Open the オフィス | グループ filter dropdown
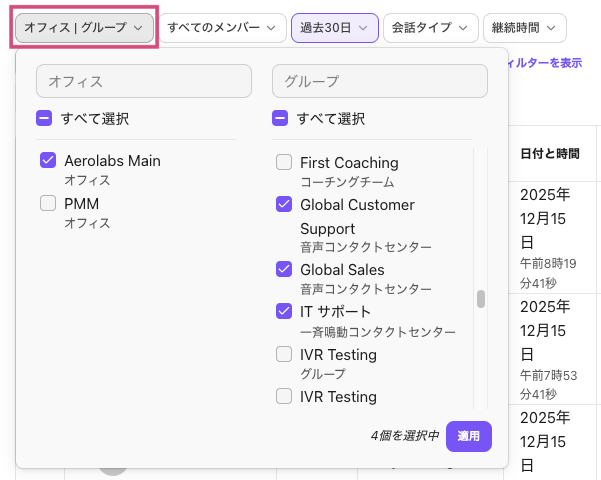The width and height of the screenshot is (601, 480). (84, 28)
